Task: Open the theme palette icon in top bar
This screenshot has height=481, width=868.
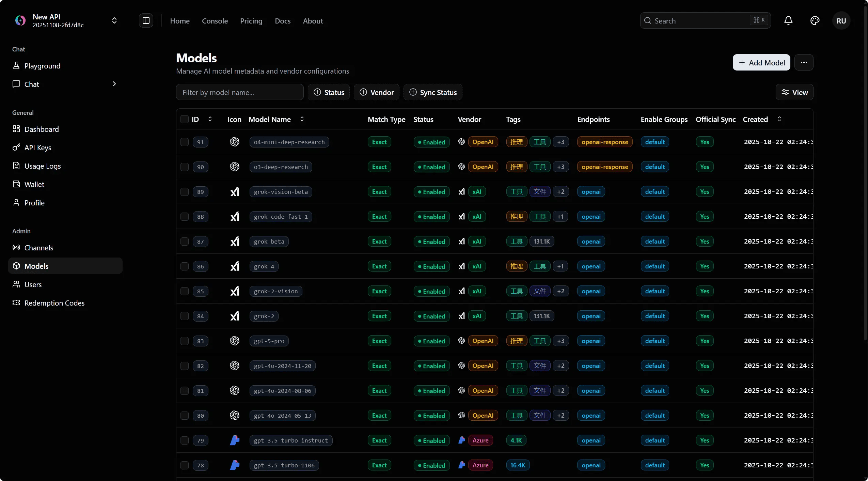Action: click(x=814, y=20)
